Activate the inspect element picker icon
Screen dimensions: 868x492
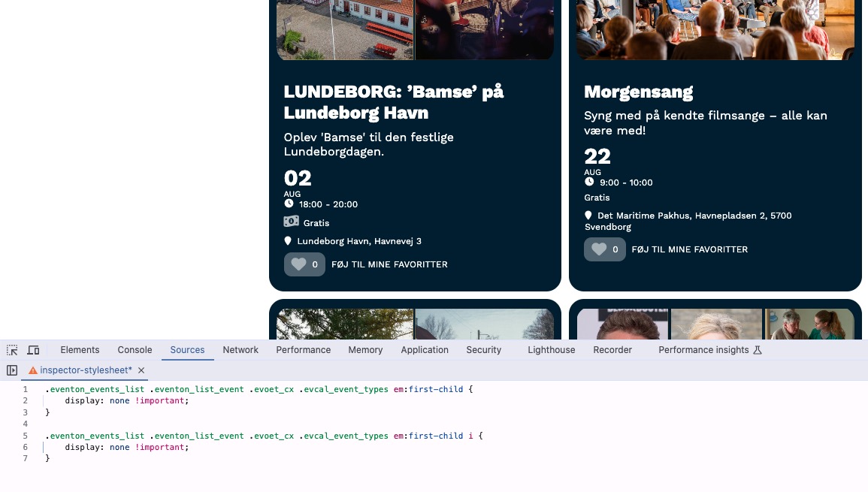(12, 350)
